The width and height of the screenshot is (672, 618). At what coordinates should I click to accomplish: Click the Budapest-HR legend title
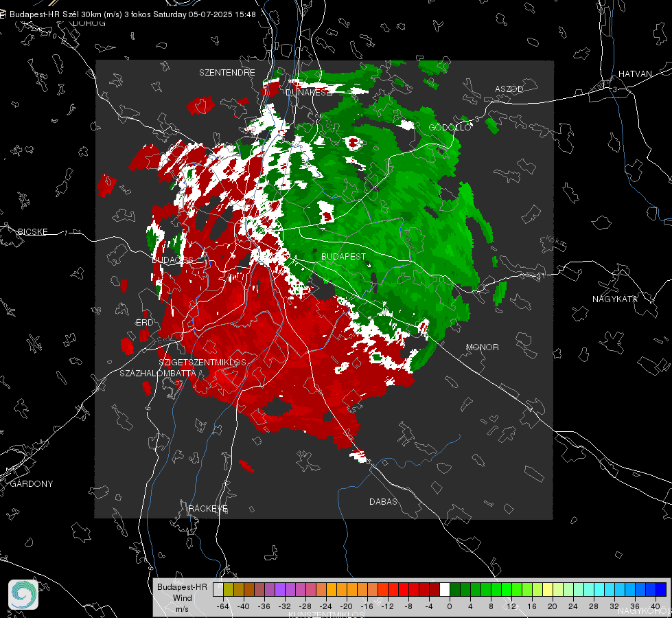tap(182, 586)
